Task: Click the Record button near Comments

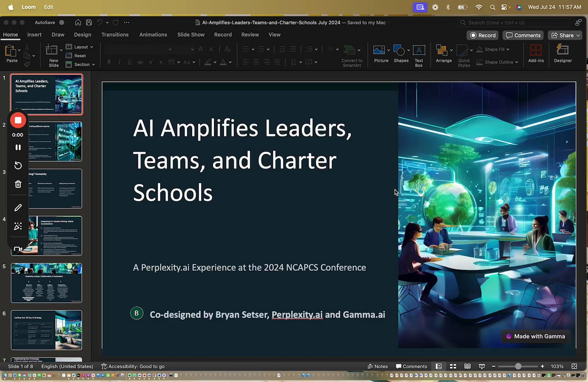Action: pyautogui.click(x=483, y=35)
